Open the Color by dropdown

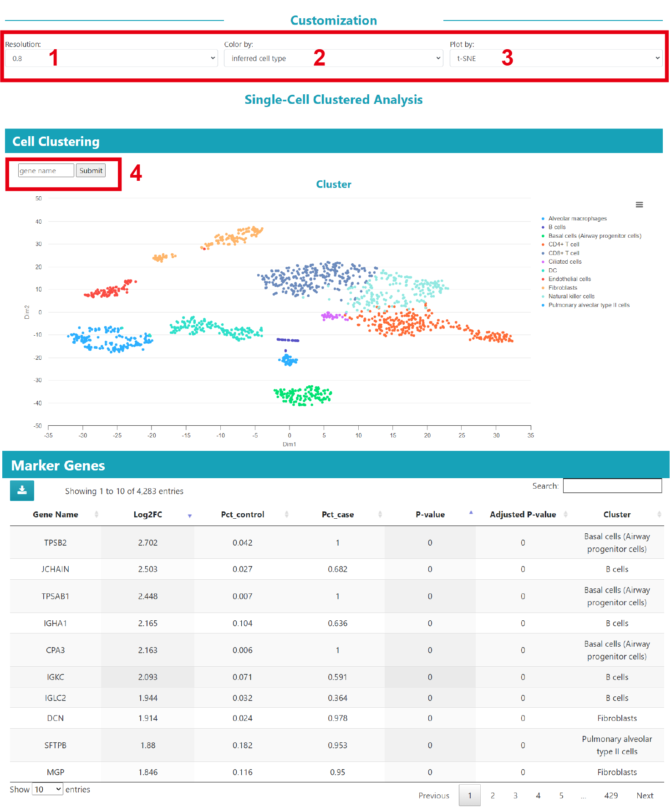click(x=333, y=58)
